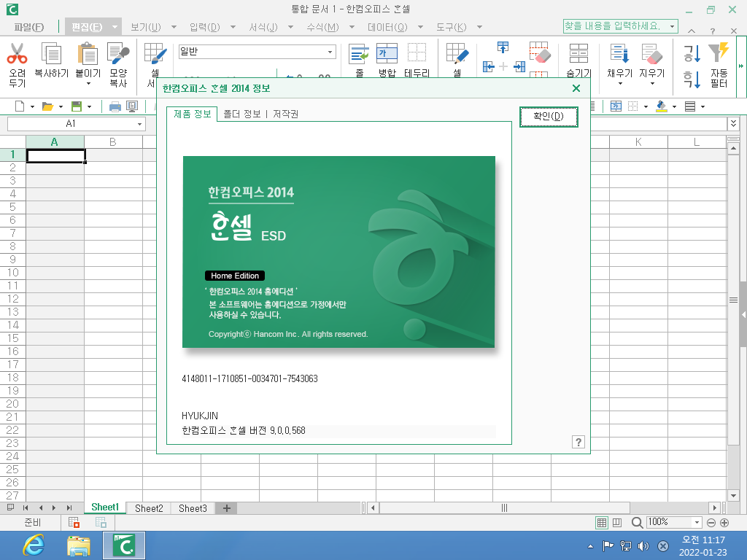This screenshot has height=560, width=747.
Task: Expand the ribbon overflow arrows at right
Action: (741, 66)
